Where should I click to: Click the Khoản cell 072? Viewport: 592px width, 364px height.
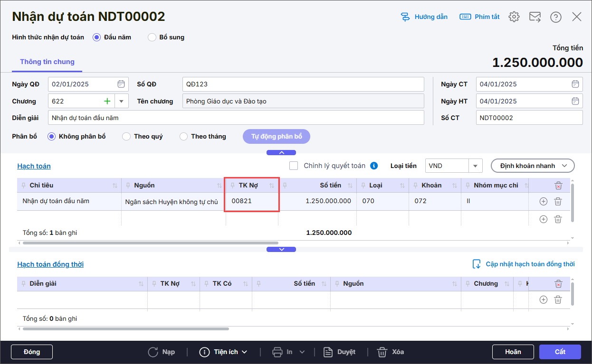[x=435, y=201]
